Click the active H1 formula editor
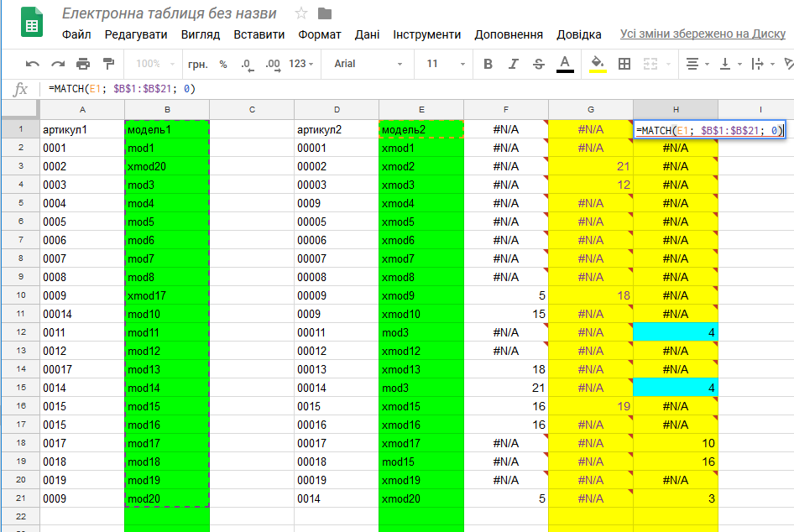This screenshot has width=794, height=532. point(709,130)
